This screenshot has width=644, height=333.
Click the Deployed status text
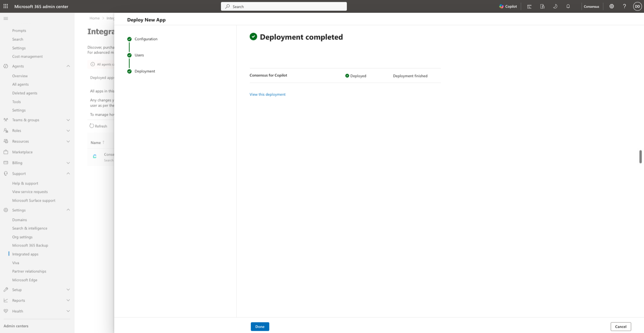pyautogui.click(x=358, y=76)
